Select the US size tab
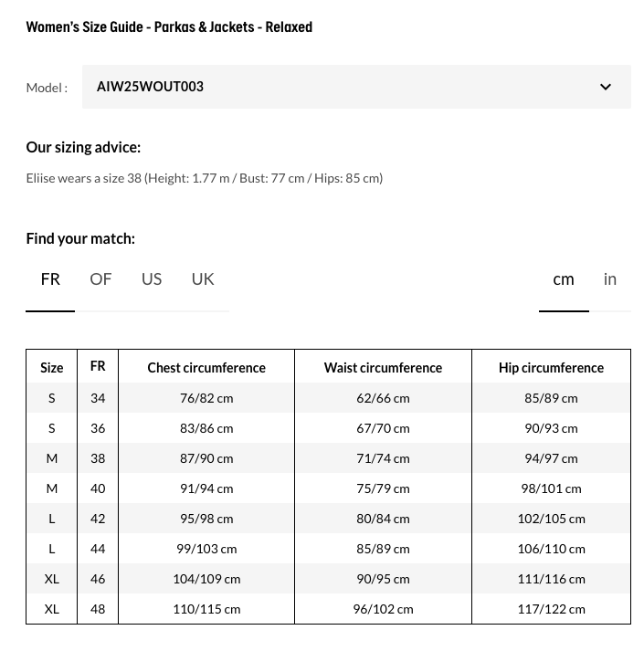644x651 pixels. point(152,279)
